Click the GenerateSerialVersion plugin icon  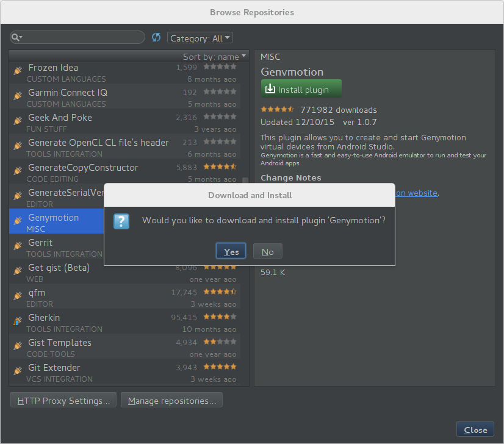(x=18, y=195)
